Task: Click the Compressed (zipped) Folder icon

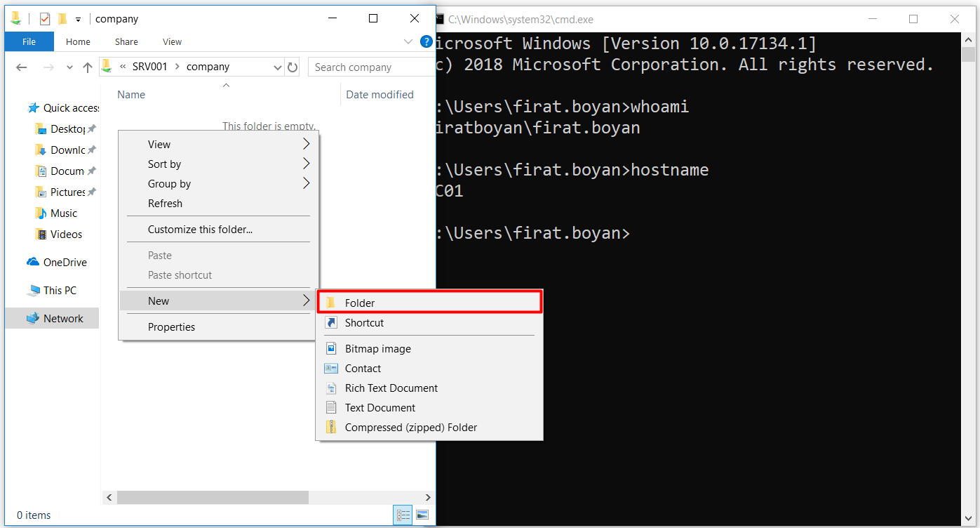Action: 331,428
